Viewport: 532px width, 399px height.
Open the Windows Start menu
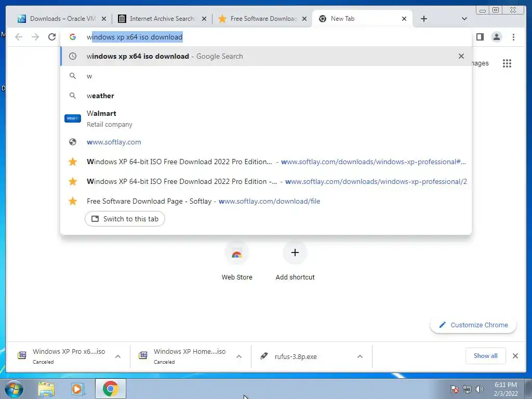[14, 389]
